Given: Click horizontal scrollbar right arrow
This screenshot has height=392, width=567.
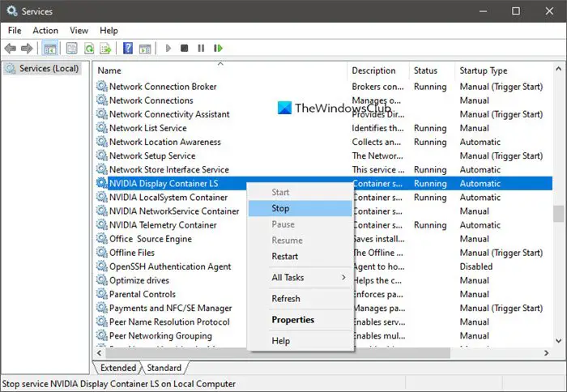Looking at the screenshot, I should pyautogui.click(x=547, y=352).
